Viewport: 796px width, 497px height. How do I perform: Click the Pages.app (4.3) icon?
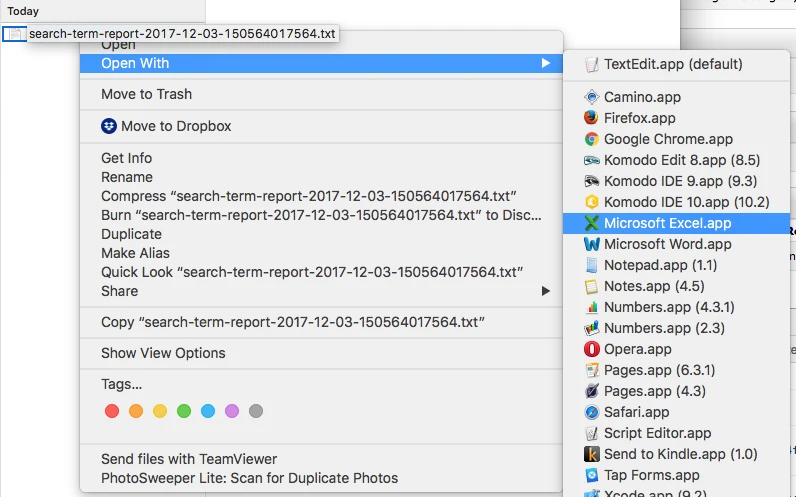(x=591, y=391)
